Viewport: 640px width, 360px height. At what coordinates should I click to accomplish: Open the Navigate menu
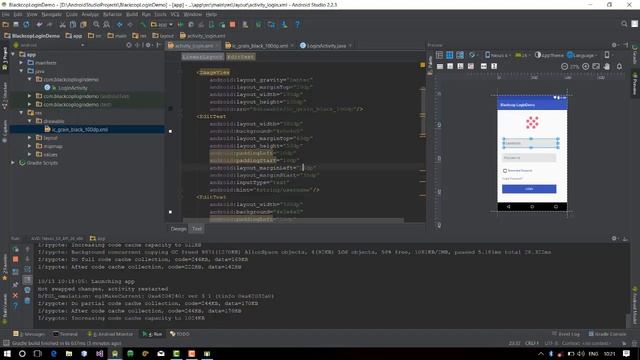pyautogui.click(x=52, y=14)
